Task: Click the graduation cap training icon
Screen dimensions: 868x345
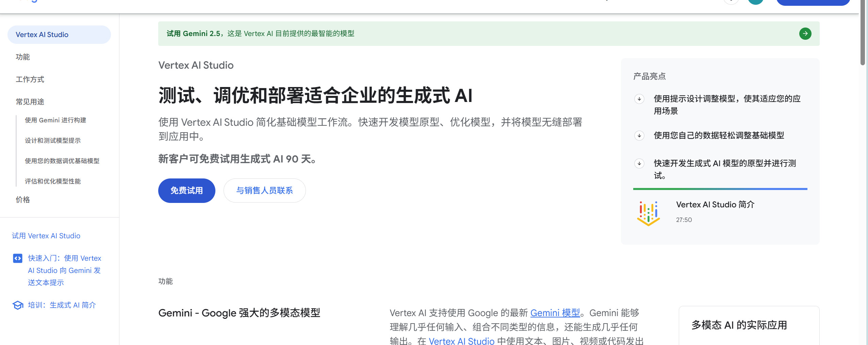Action: click(18, 305)
